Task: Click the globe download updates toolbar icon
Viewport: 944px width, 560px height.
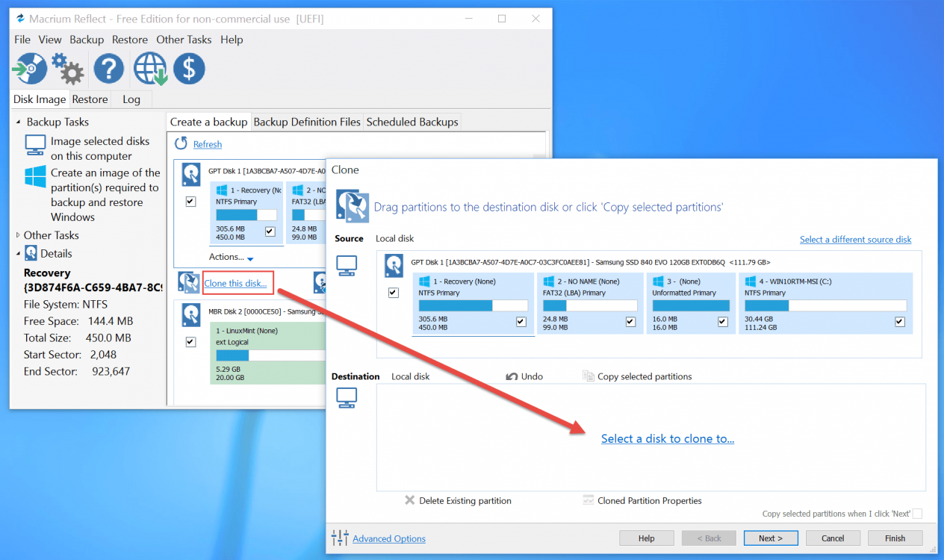Action: 150,69
